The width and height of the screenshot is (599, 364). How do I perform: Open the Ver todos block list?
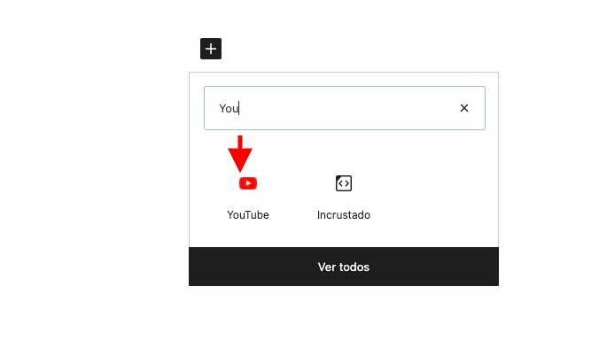click(344, 267)
